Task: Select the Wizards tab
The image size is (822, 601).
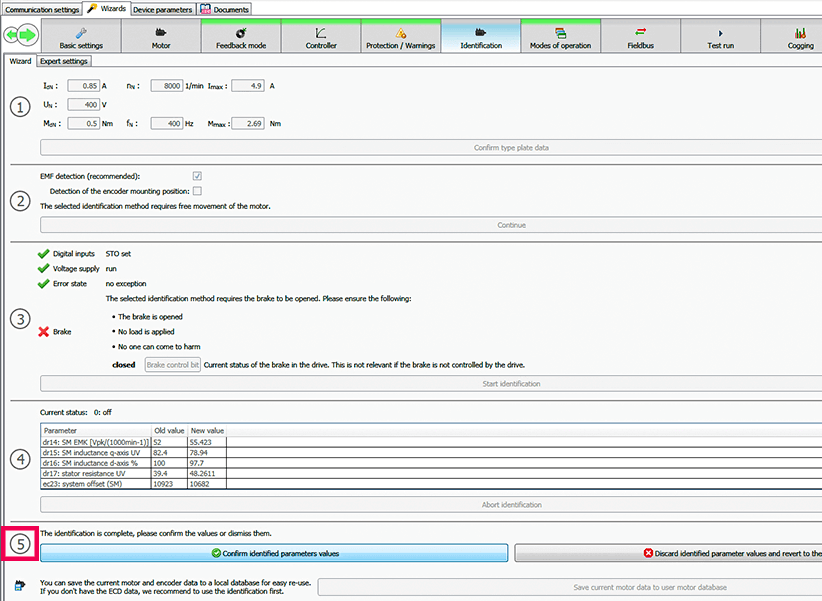Action: [106, 9]
